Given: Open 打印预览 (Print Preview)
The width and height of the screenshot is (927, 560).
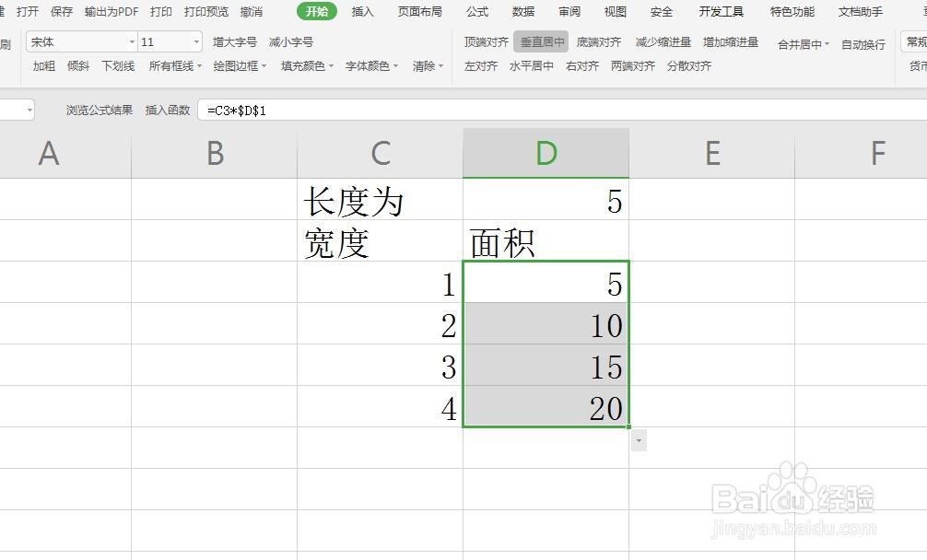Looking at the screenshot, I should click(208, 12).
